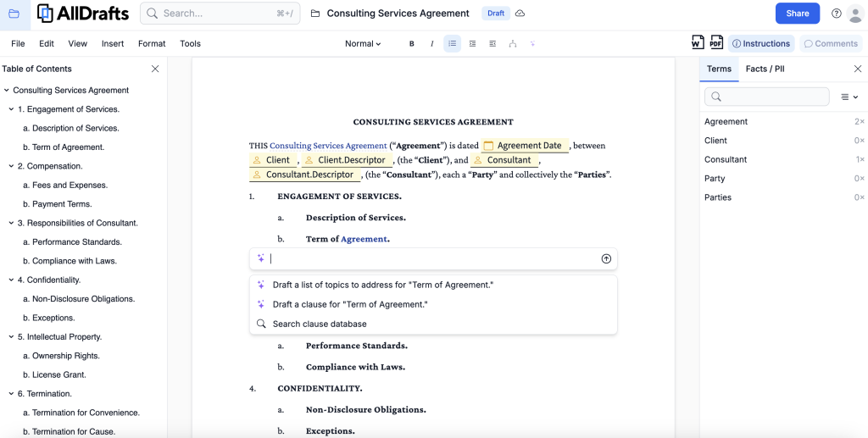Click the Bold formatting button
The height and width of the screenshot is (438, 868).
(x=412, y=44)
